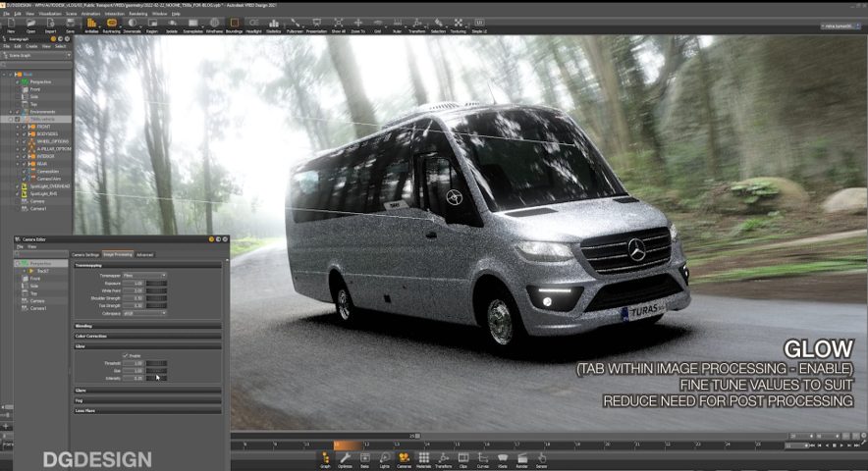The image size is (868, 471).
Task: Disable the Glow Enable checkbox
Action: [x=125, y=354]
